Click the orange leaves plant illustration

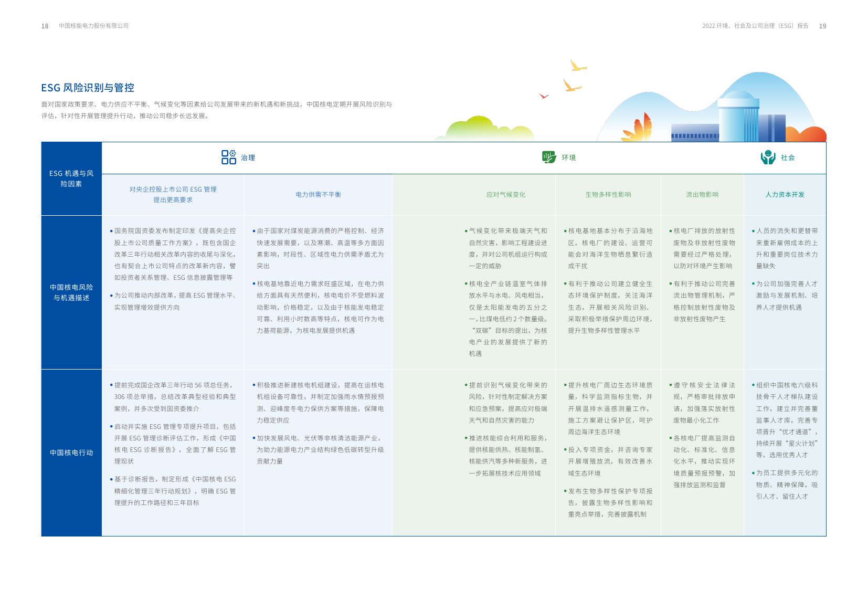click(638, 128)
